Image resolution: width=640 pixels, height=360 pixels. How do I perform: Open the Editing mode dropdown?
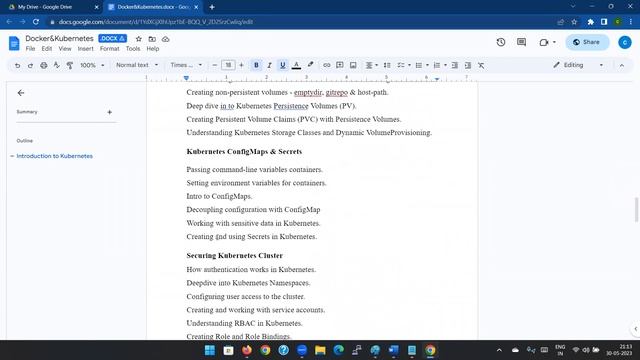pos(578,65)
